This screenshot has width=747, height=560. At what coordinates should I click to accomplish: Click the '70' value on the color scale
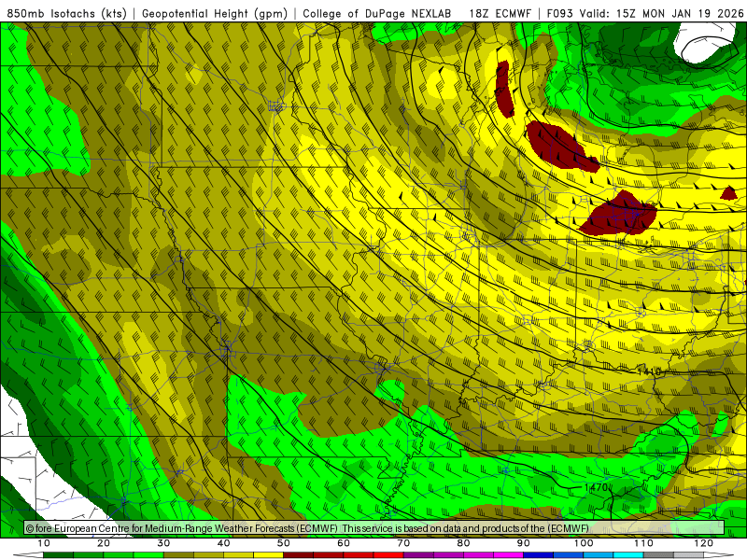[x=403, y=543]
